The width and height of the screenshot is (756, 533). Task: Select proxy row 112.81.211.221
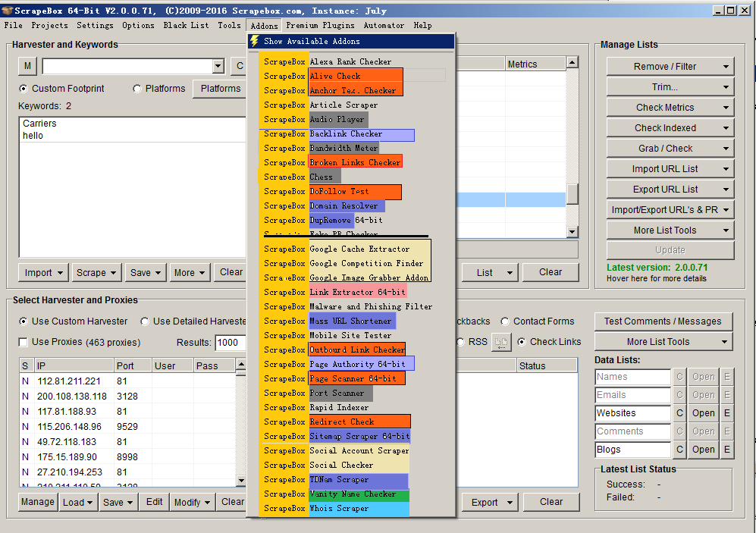tap(127, 381)
